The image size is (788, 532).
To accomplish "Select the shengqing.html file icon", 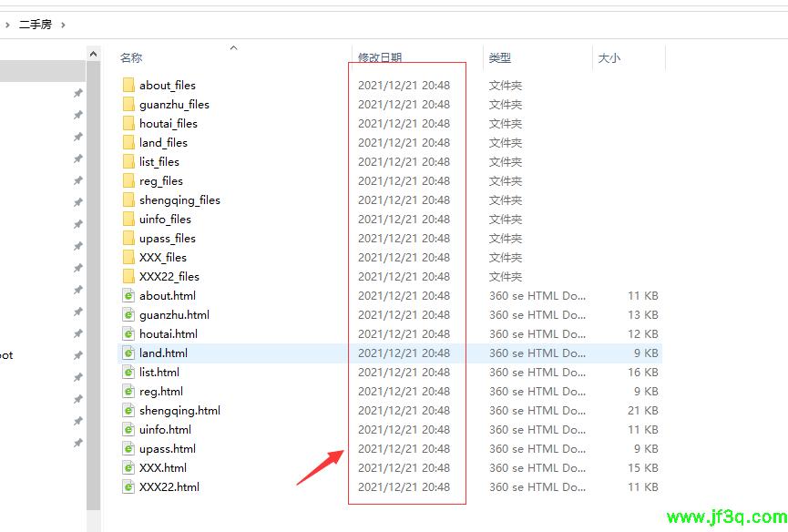I will click(128, 411).
